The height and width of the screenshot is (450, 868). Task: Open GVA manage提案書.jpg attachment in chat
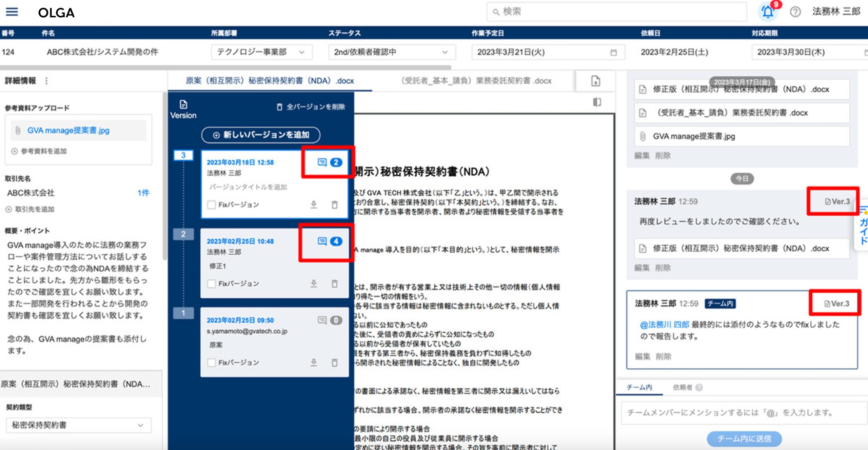point(742,136)
